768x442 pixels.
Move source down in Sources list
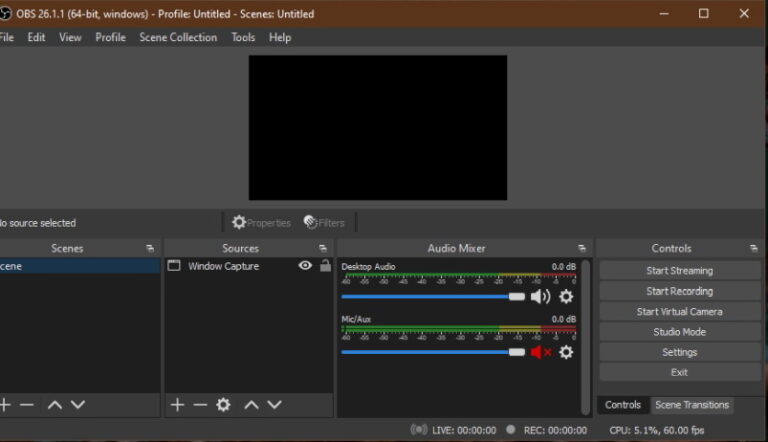coord(274,405)
